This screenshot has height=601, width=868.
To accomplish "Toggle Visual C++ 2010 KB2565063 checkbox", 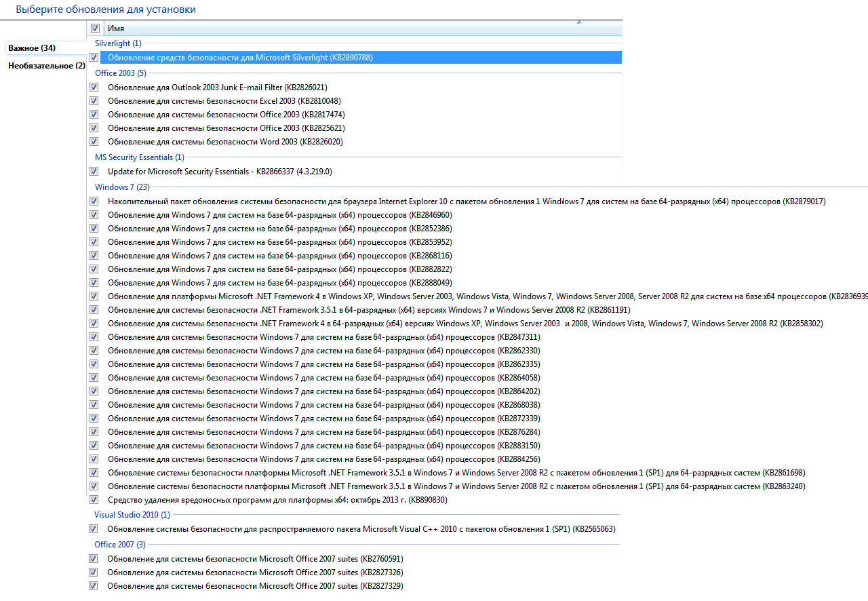I will click(94, 529).
